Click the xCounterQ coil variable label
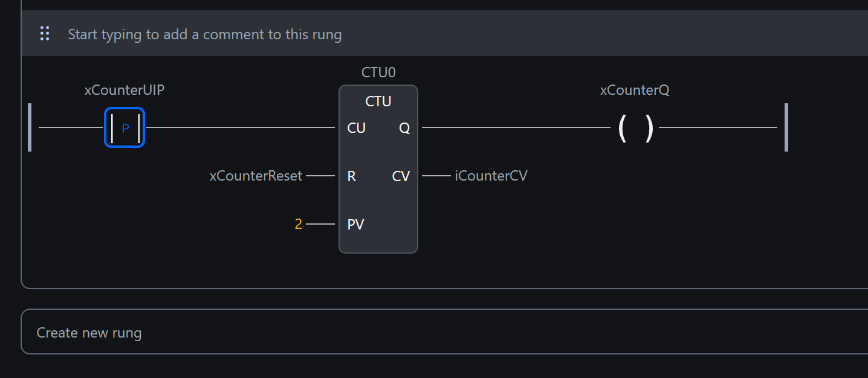Image resolution: width=868 pixels, height=378 pixels. coord(635,91)
